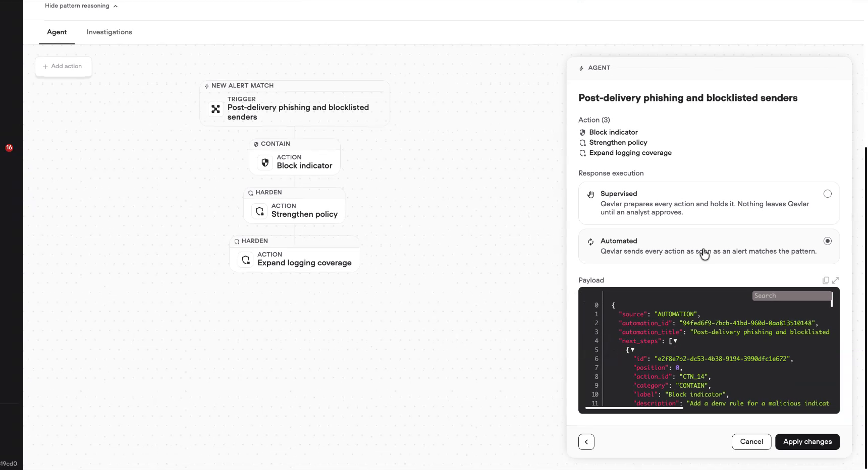868x470 pixels.
Task: Go back using the chevron-left button
Action: (x=586, y=442)
